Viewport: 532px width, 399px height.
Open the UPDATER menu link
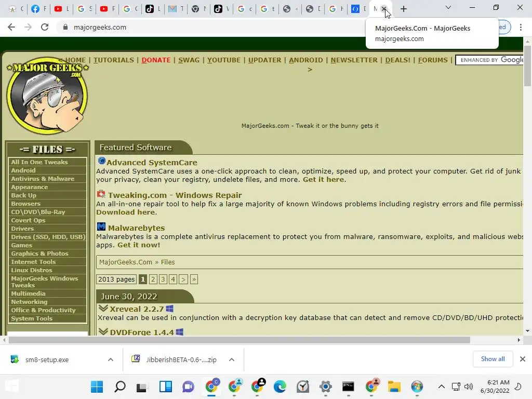coord(264,60)
